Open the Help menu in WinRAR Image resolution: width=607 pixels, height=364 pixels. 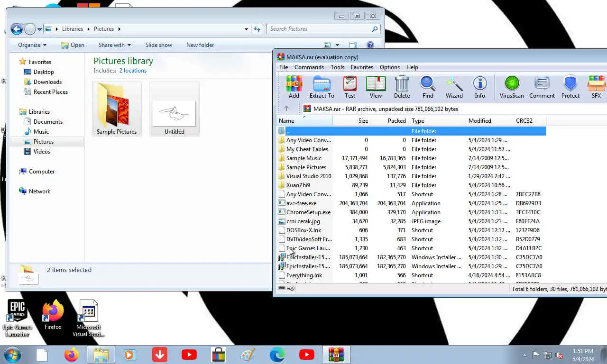tap(412, 67)
